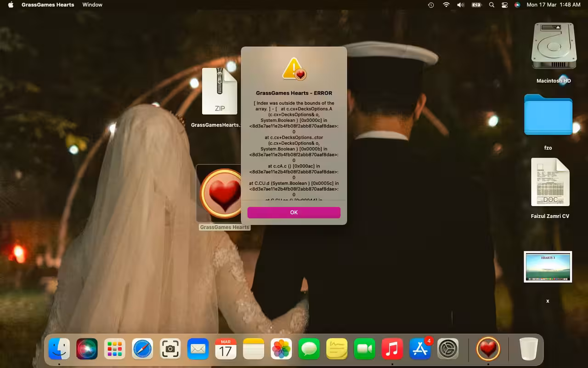Open Spotlight search
Screen dimensions: 588x368
click(492, 5)
